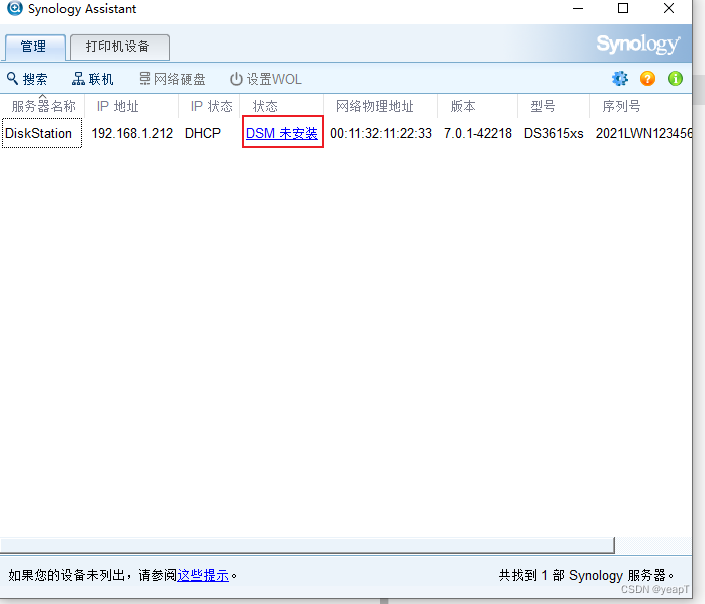The height and width of the screenshot is (604, 705).
Task: Open help with the orange question icon
Action: [647, 79]
